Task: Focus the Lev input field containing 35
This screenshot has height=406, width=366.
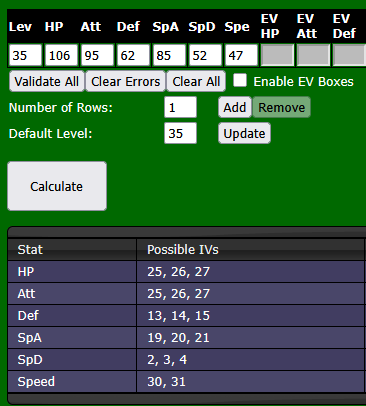Action: 26,55
